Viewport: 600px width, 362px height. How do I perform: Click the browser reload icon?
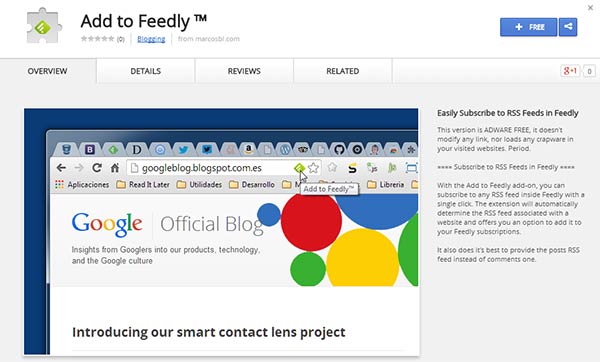(x=97, y=168)
